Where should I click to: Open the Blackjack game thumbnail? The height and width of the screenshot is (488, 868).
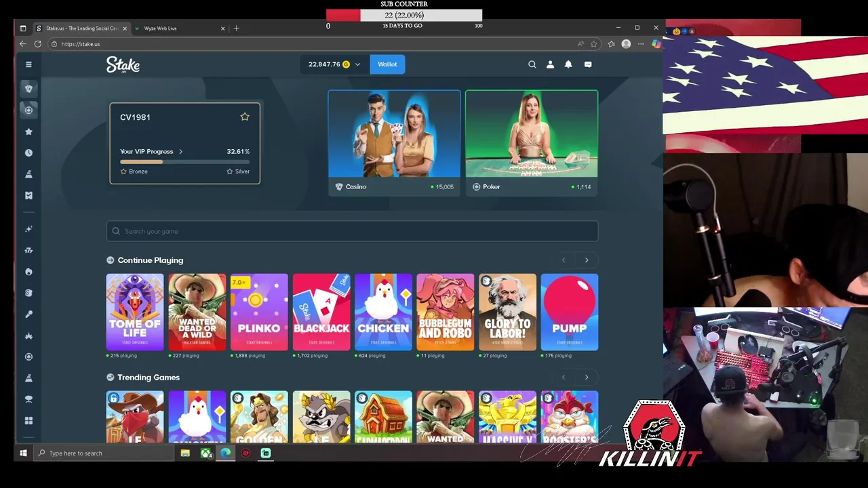point(321,312)
